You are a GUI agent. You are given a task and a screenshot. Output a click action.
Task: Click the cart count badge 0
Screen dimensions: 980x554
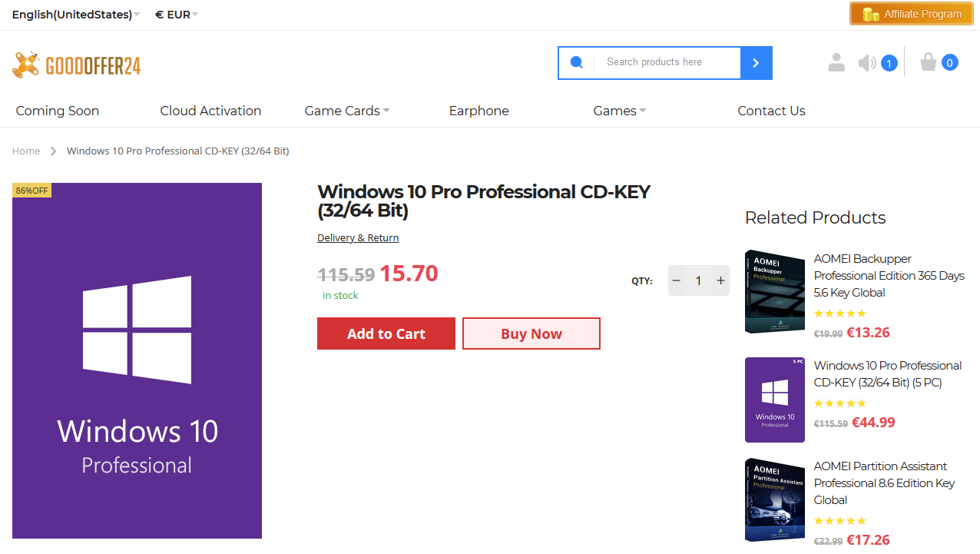point(950,62)
